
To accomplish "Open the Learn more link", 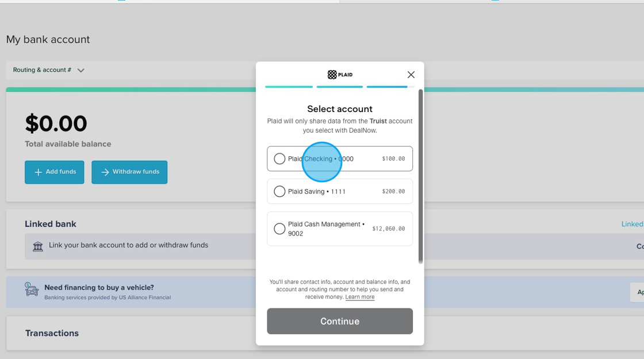I will [360, 297].
